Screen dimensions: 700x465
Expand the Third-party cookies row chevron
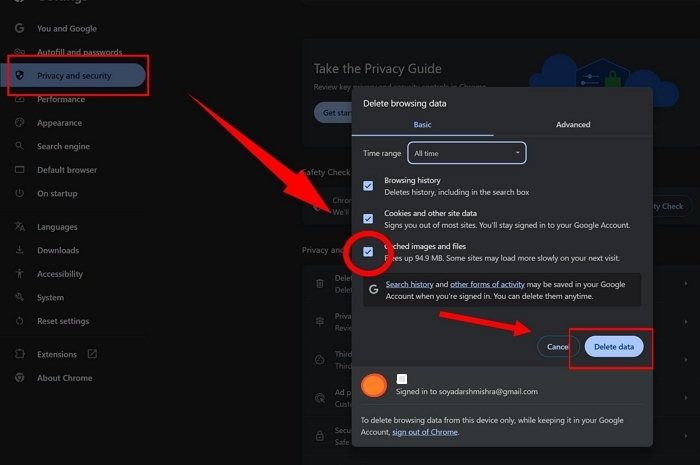686,360
